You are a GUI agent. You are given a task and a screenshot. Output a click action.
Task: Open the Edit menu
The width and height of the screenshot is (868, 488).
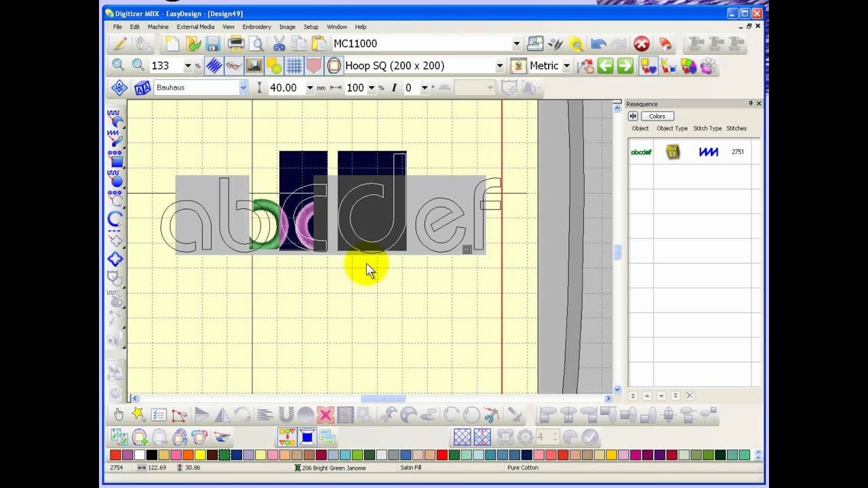coord(135,27)
